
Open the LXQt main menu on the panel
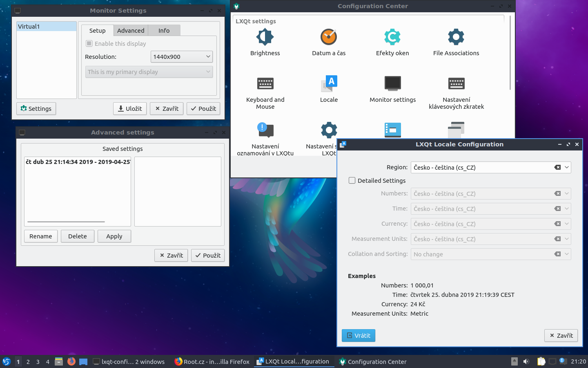click(6, 361)
